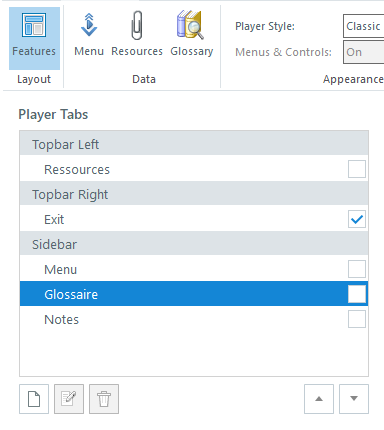Uncheck the Exit tab checkbox
Image resolution: width=384 pixels, height=430 pixels.
pos(357,219)
